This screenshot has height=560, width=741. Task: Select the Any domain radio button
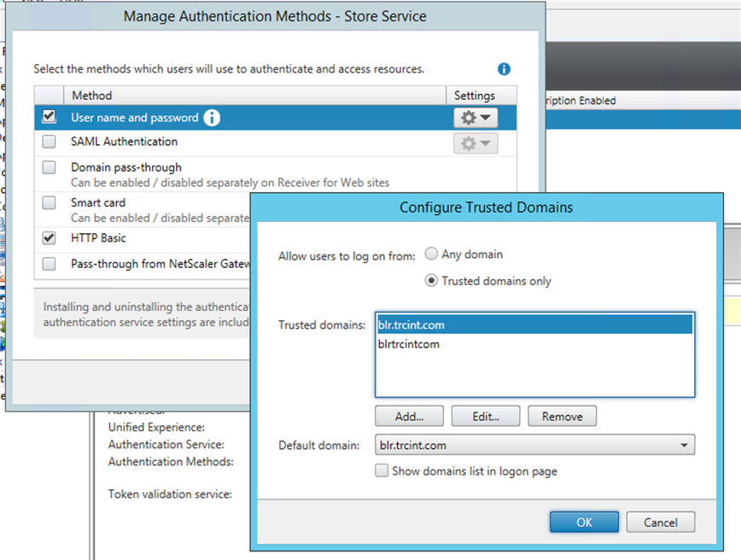[431, 254]
